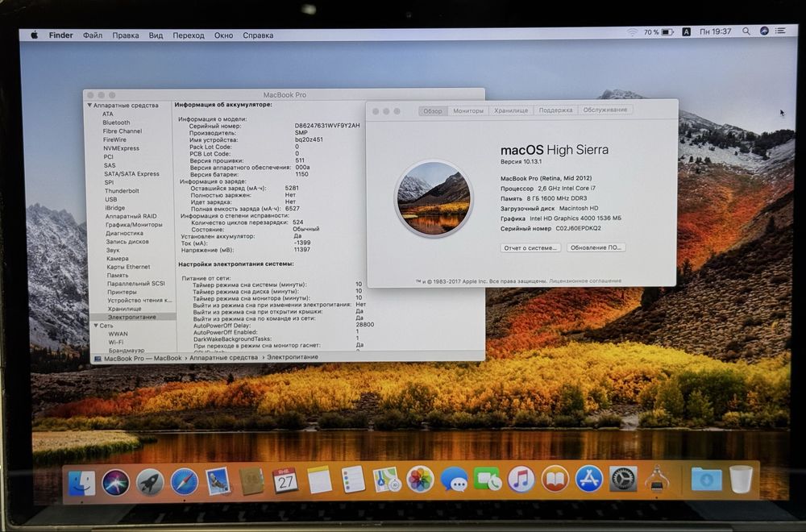806x532 pixels.
Task: Open Contacts book icon in Dock
Action: [x=251, y=481]
